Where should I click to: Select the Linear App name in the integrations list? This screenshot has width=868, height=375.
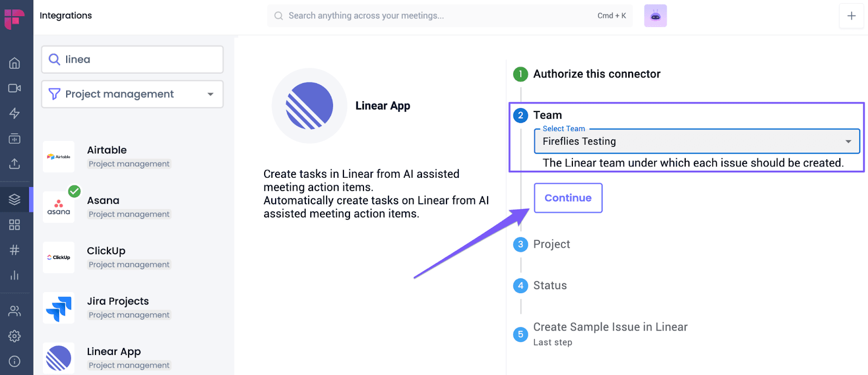[x=114, y=352]
